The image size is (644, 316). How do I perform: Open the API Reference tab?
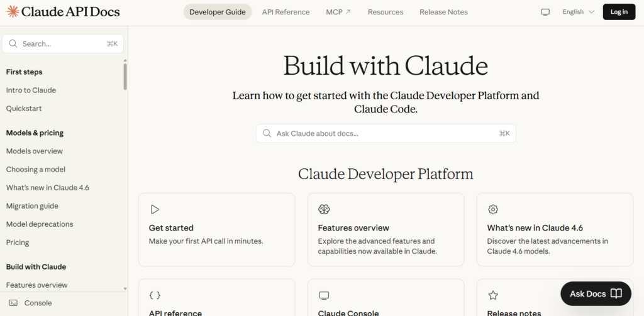286,12
